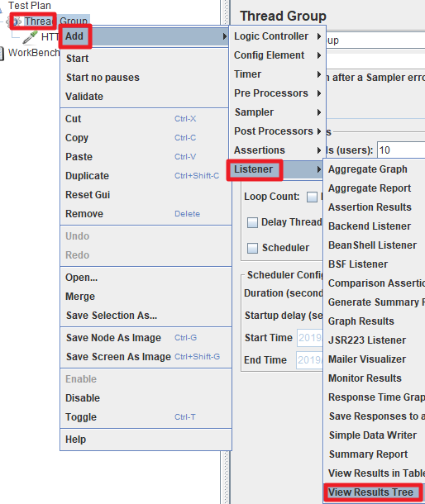Choose Save Screen As Image
Screen dimensions: 425x504
[146, 356]
